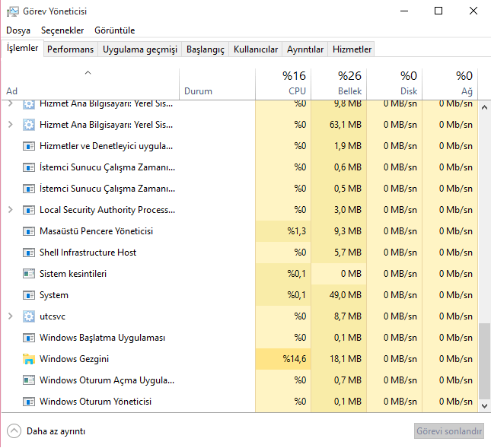Screen dimensions: 491x448
Task: Expand the Local Security Authority Process row
Action: (x=11, y=210)
